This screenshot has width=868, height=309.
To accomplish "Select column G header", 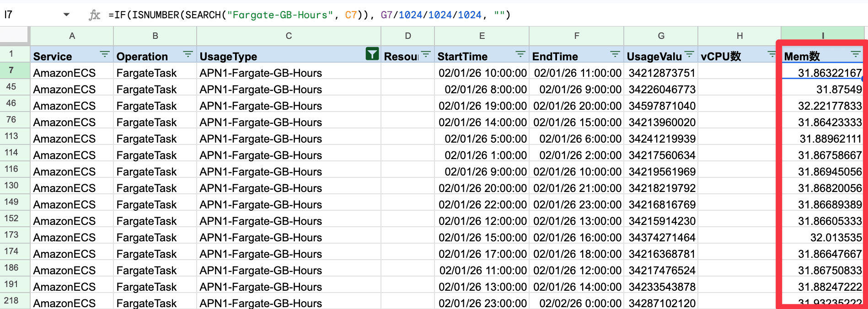I will (x=661, y=36).
